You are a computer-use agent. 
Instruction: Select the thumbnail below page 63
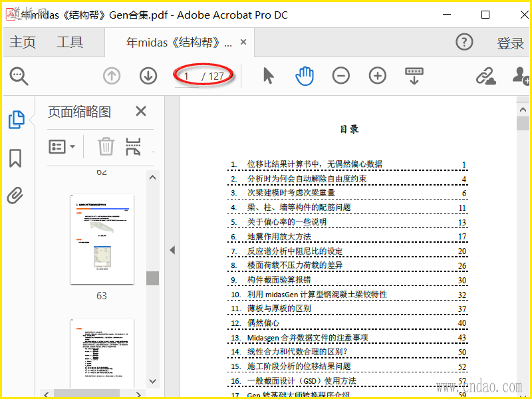[102, 353]
